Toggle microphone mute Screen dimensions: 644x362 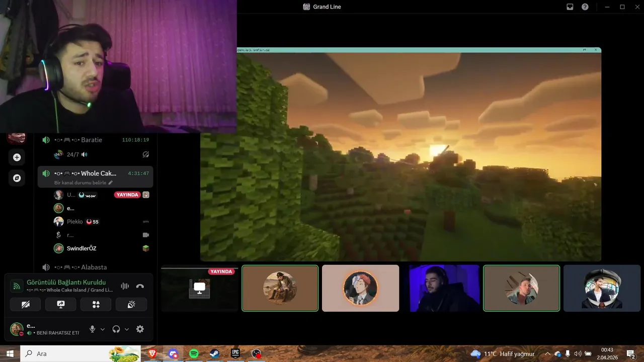click(92, 329)
